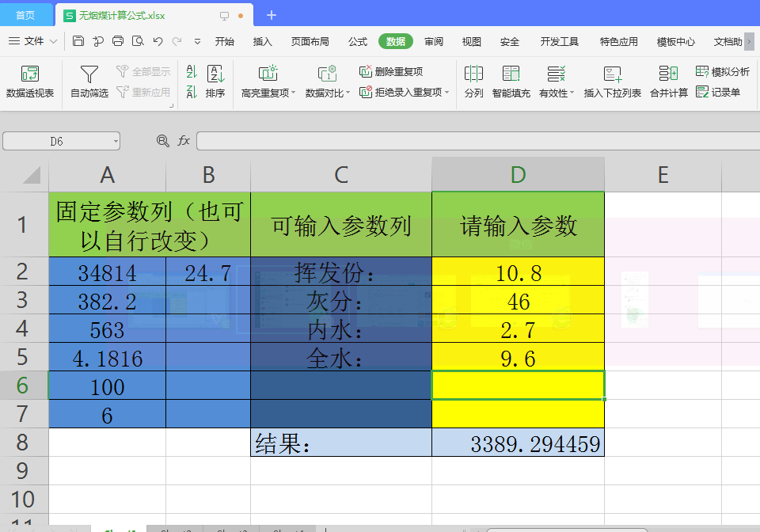
Task: Click into the formula bar field
Action: coord(478,141)
